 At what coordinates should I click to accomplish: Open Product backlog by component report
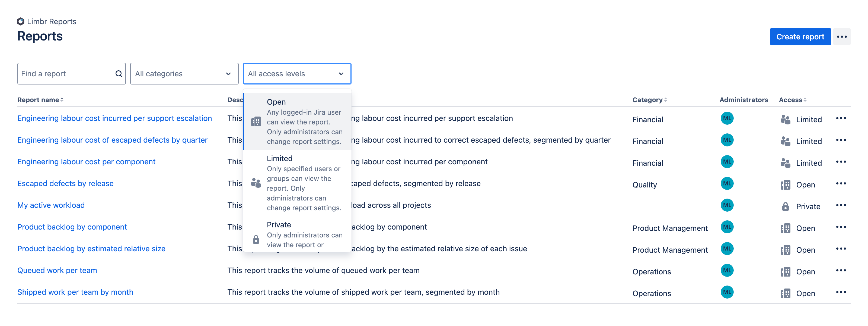[x=72, y=227]
